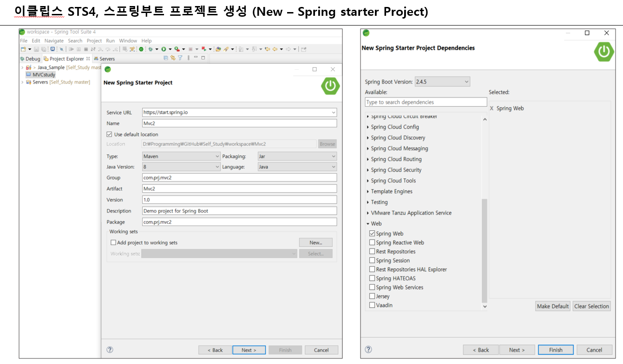Click the Group field com.prj.mvc2
The image size is (623, 364).
(x=239, y=177)
